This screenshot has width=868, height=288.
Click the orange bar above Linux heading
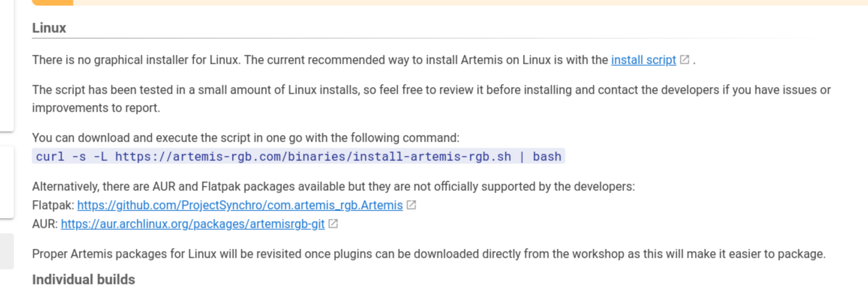click(53, 2)
